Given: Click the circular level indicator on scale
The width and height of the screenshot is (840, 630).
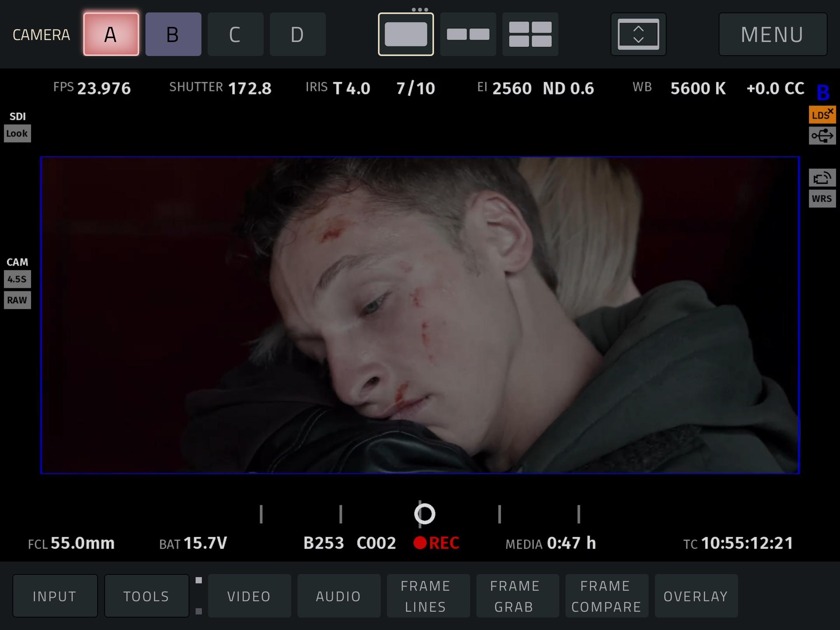Looking at the screenshot, I should [x=424, y=514].
